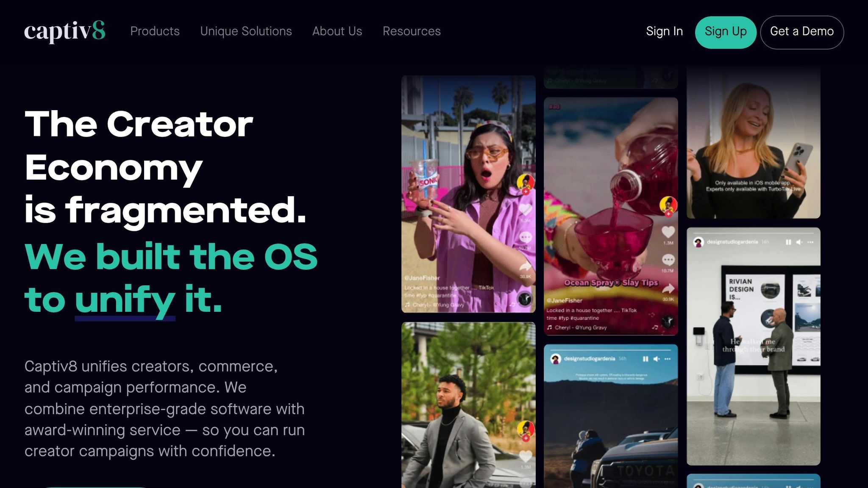Click comment bubble on Ocean Spray video
The width and height of the screenshot is (868, 488).
pyautogui.click(x=668, y=260)
